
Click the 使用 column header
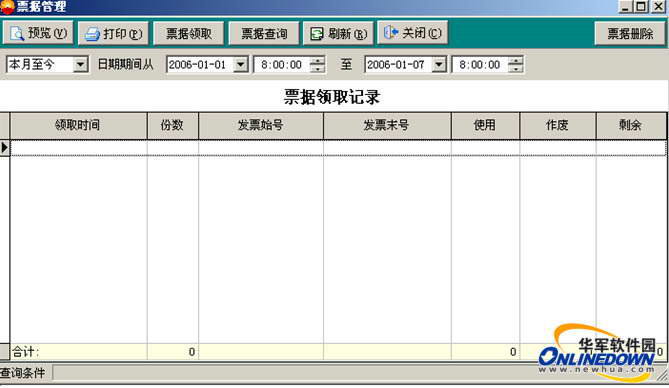(485, 125)
